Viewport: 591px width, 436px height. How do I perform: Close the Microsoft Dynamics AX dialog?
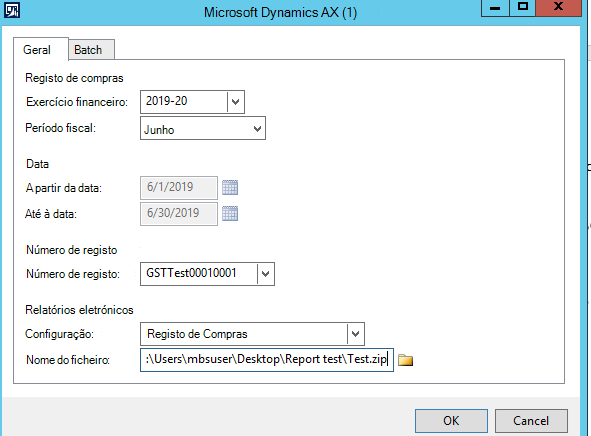[x=558, y=8]
